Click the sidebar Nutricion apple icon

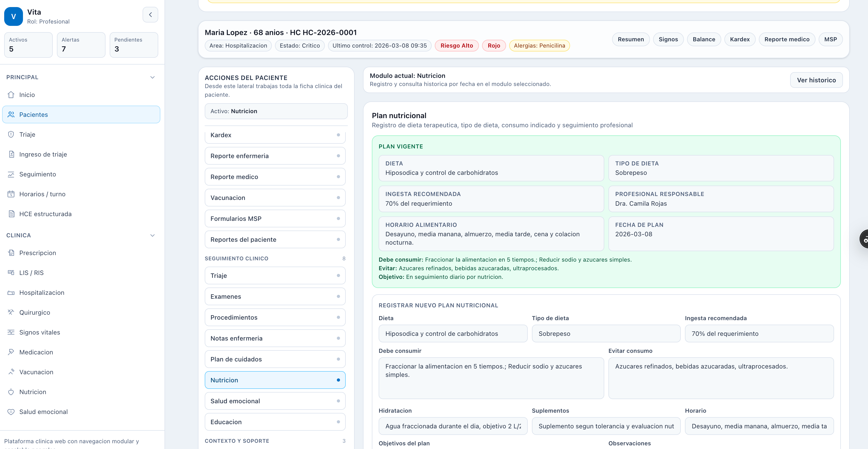pos(11,392)
